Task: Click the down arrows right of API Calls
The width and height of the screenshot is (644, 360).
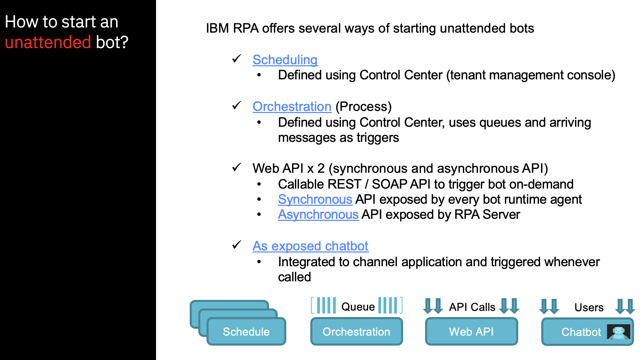Action: click(x=509, y=306)
